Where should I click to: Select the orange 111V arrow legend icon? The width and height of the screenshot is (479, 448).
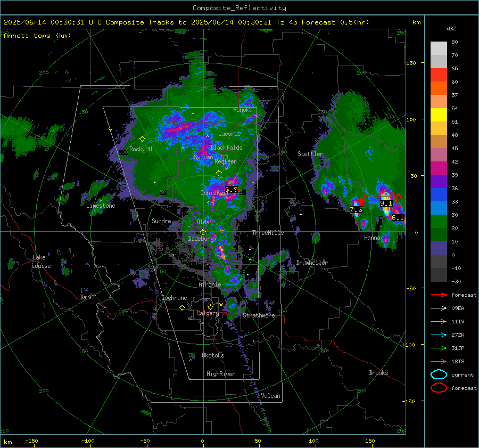439,321
